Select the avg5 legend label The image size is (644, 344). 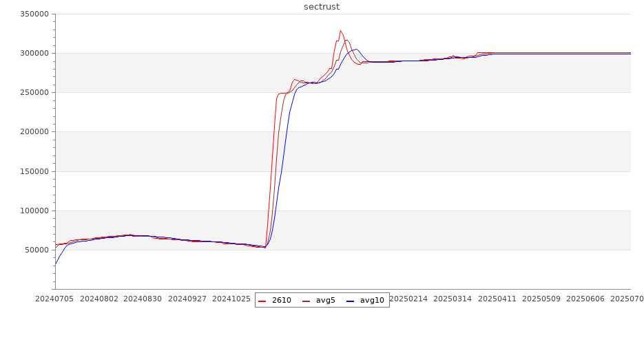325,300
